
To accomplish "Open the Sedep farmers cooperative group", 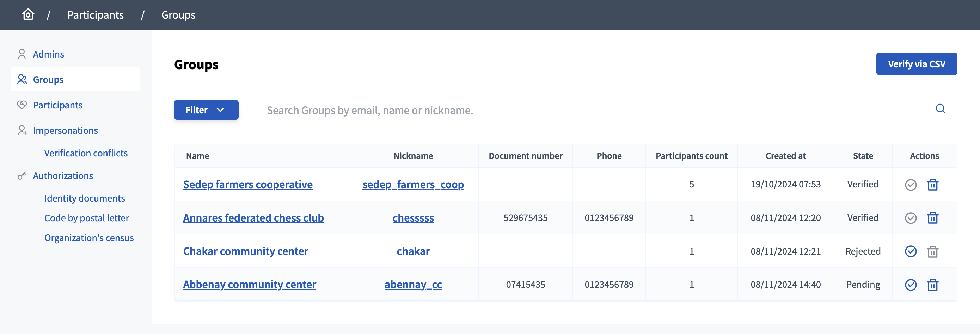I will point(248,184).
